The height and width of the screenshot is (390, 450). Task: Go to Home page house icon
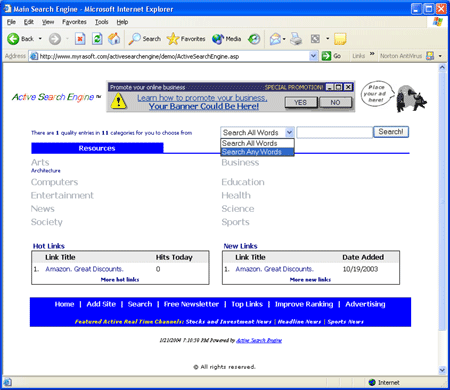[x=114, y=39]
